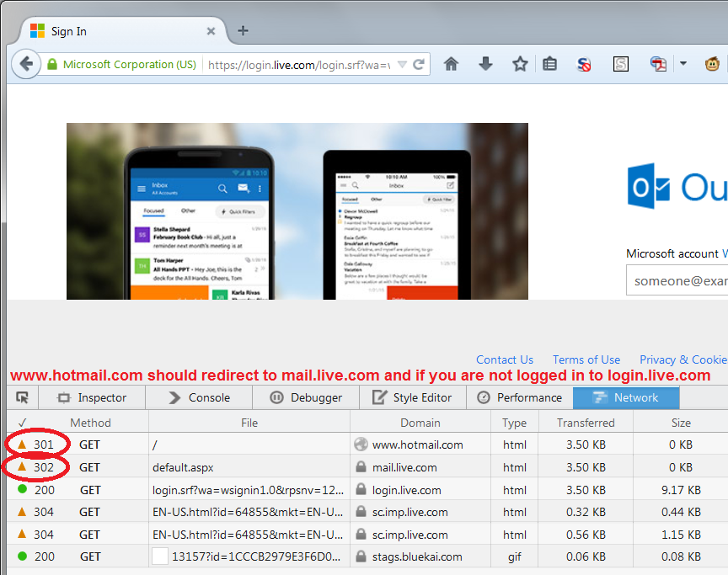The height and width of the screenshot is (575, 728).
Task: Select the stags.bluekai.com domain cell
Action: coord(417,556)
